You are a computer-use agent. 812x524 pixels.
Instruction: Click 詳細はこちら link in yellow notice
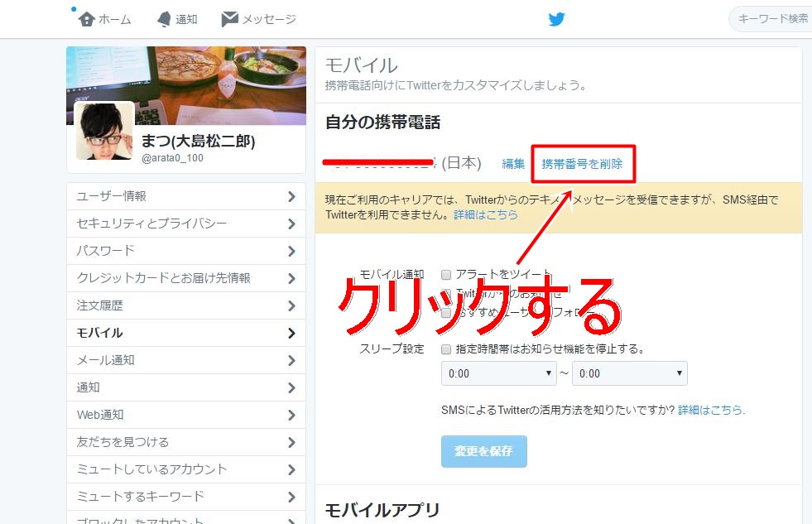[x=486, y=215]
